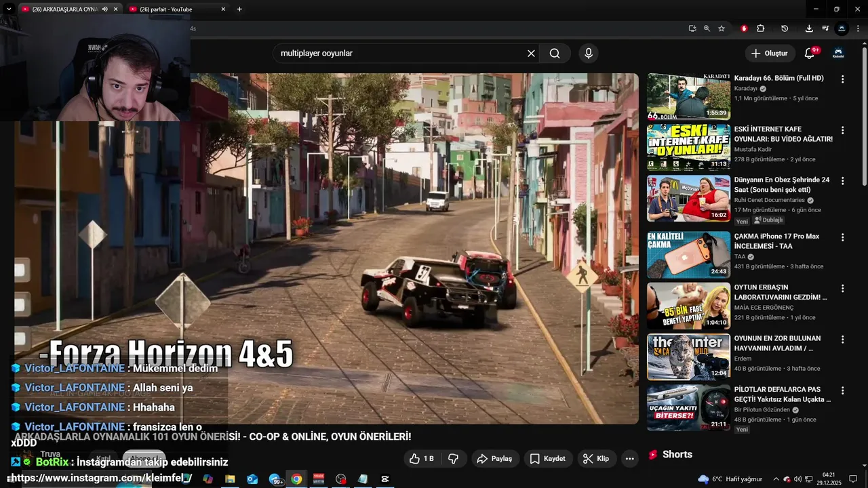The width and height of the screenshot is (868, 488).
Task: Open the McDonald's obez şehir thumbnail
Action: pos(688,198)
